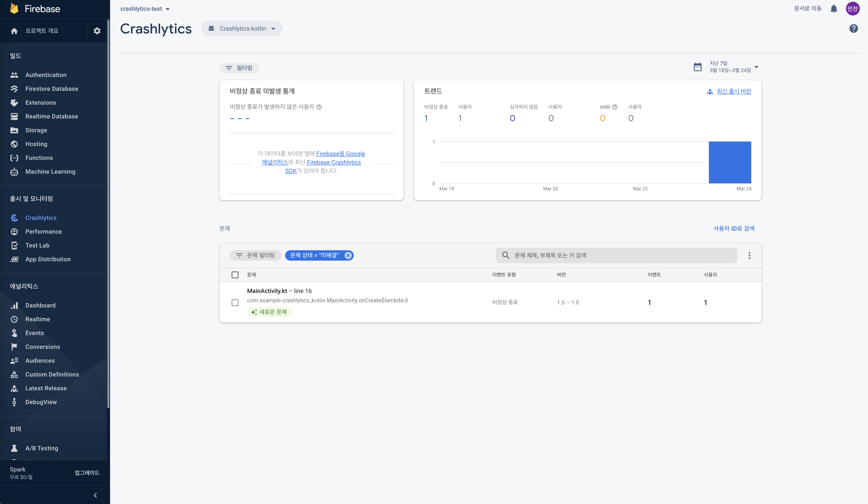Click the 문서로 이동 docs link
868x504 pixels.
coord(808,9)
